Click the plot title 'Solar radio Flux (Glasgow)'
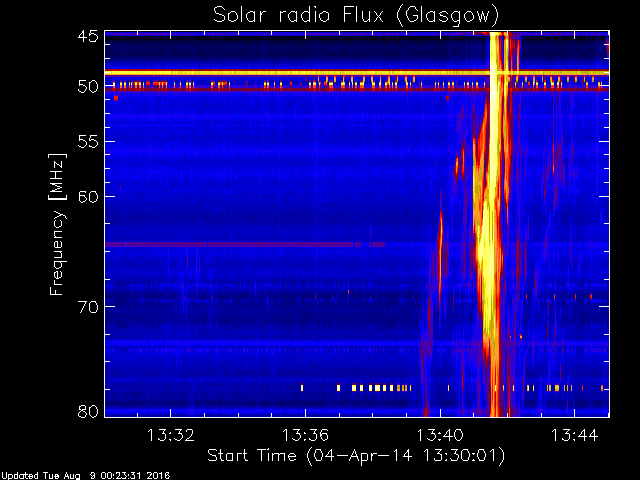Image resolution: width=640 pixels, height=480 pixels. (x=356, y=16)
